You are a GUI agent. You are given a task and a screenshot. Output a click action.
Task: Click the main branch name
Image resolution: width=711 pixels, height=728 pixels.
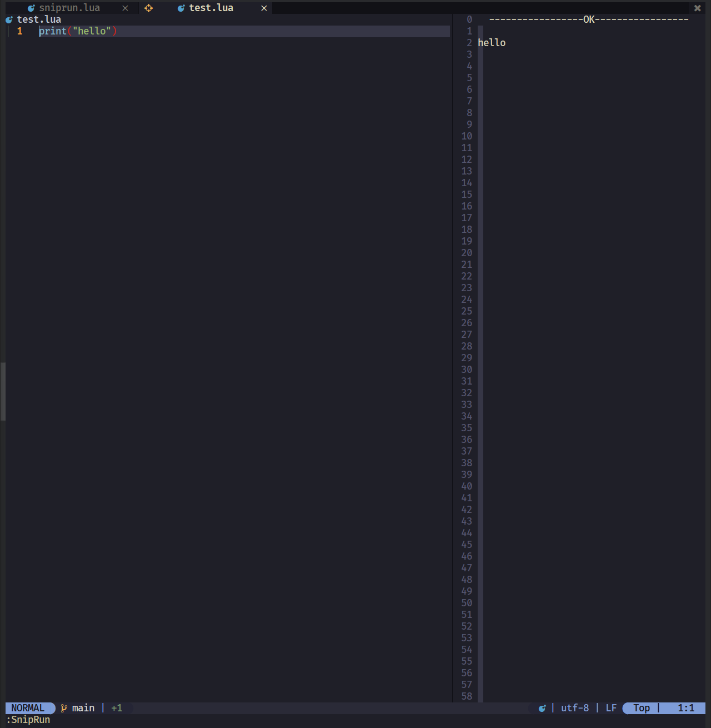point(83,707)
